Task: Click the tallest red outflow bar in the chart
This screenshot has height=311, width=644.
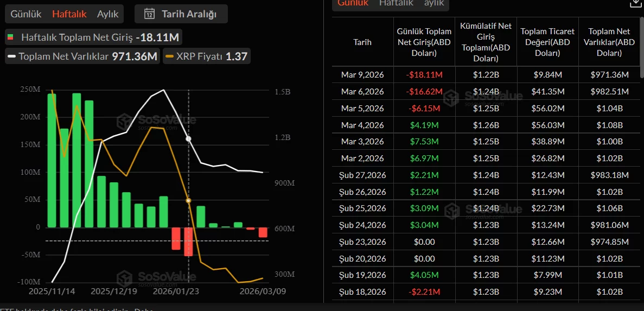Action: pos(188,242)
